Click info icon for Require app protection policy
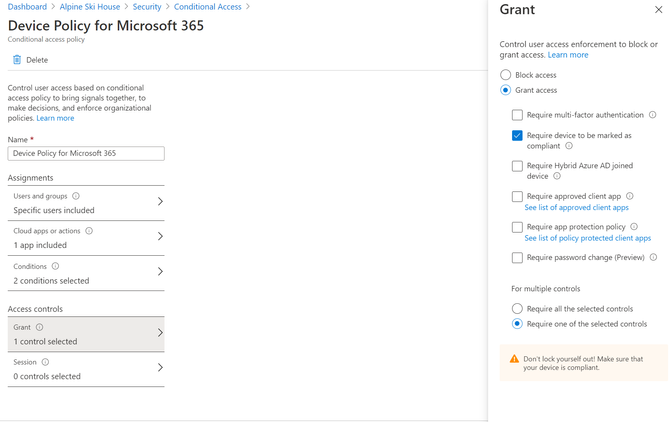The width and height of the screenshot is (670, 422). pyautogui.click(x=634, y=226)
